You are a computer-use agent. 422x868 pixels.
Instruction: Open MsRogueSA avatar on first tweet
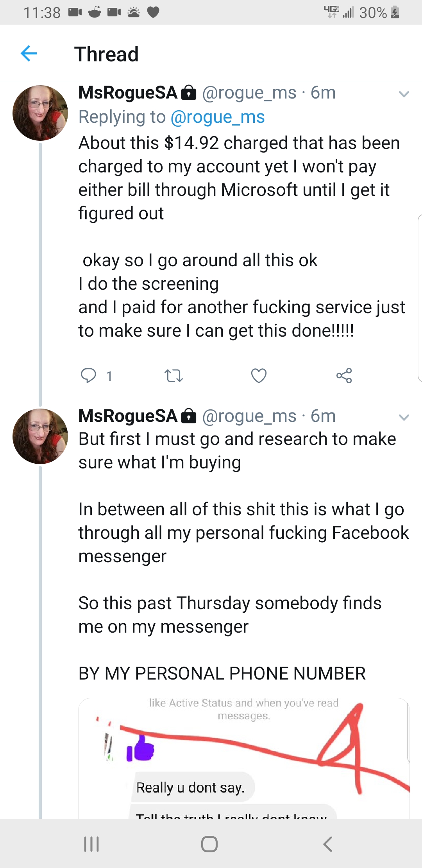pos(40,113)
